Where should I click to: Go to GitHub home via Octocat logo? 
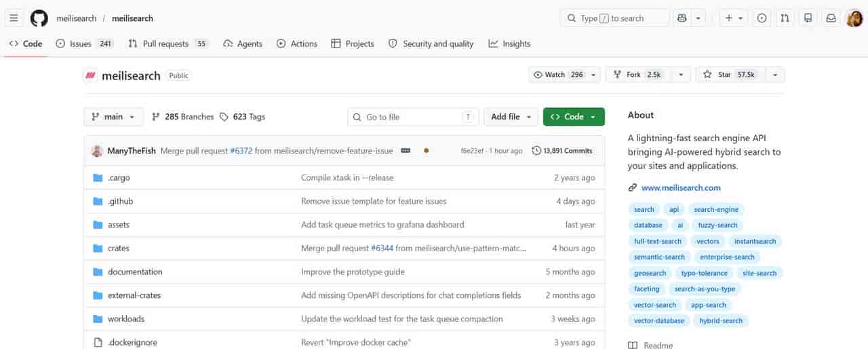[x=39, y=18]
